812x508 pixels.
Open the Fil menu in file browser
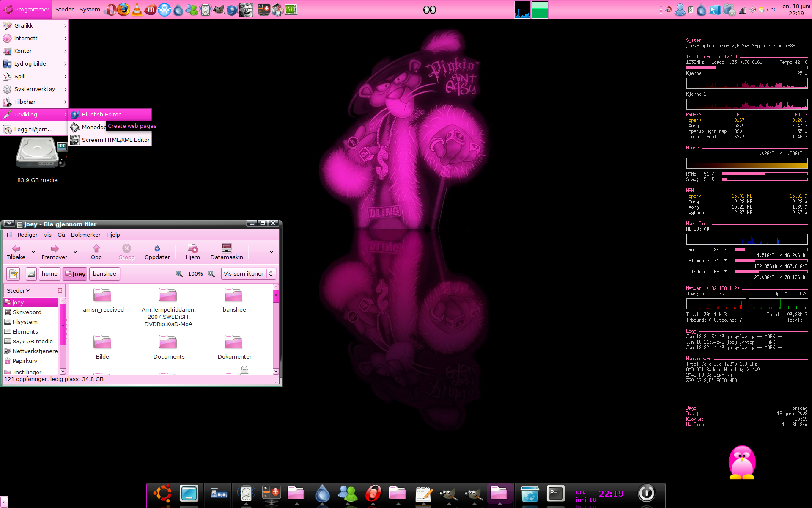pyautogui.click(x=9, y=235)
